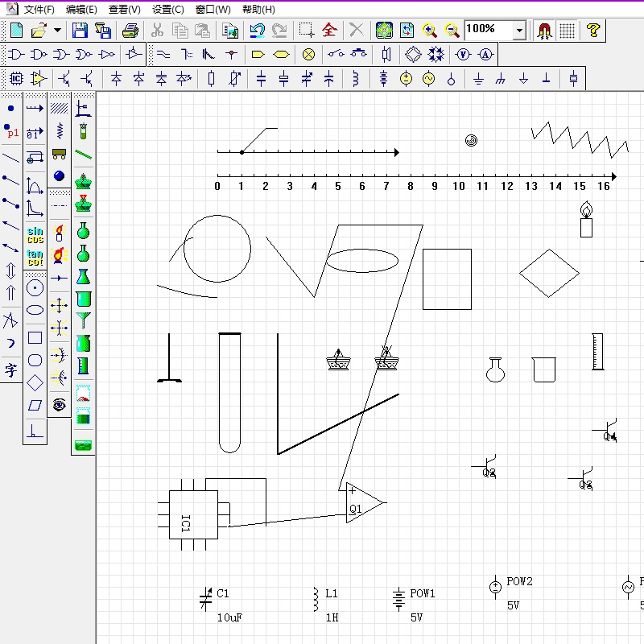Viewport: 644px width, 644px height.
Task: Select the blue ball tool
Action: click(x=59, y=175)
